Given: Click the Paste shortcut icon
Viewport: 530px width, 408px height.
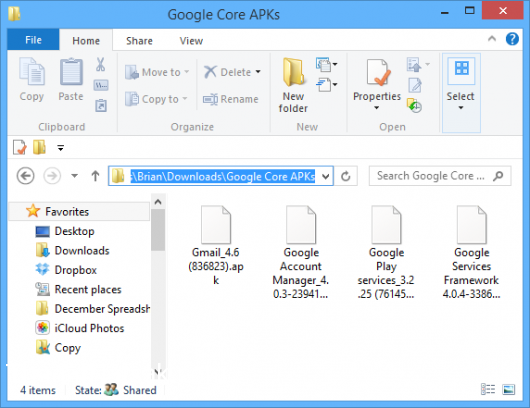Looking at the screenshot, I should tap(101, 106).
